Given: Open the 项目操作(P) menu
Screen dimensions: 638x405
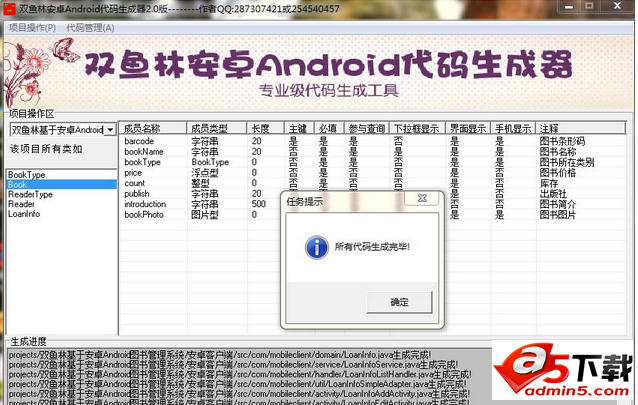Looking at the screenshot, I should point(32,28).
